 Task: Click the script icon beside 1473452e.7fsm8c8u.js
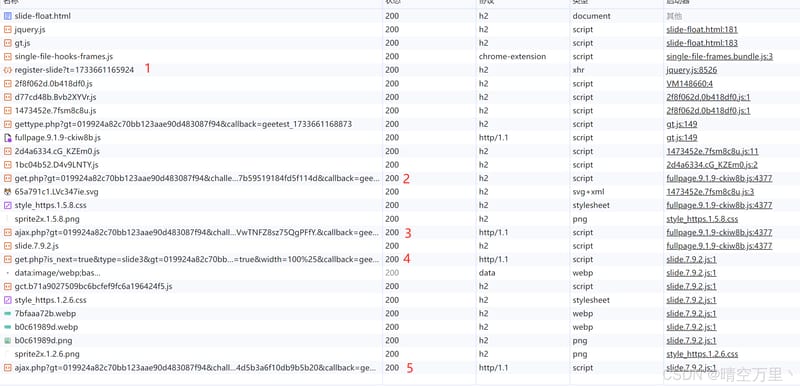point(7,111)
